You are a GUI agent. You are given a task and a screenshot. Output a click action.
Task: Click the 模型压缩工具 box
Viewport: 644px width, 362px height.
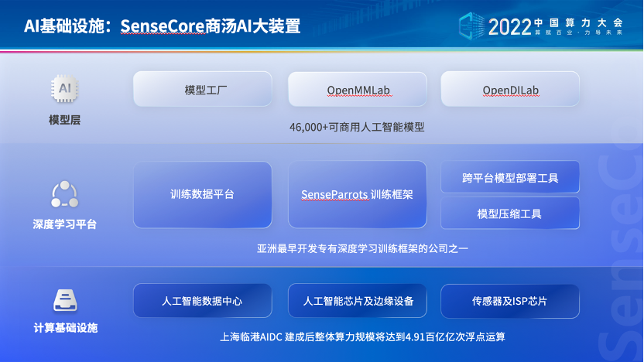[x=510, y=213]
